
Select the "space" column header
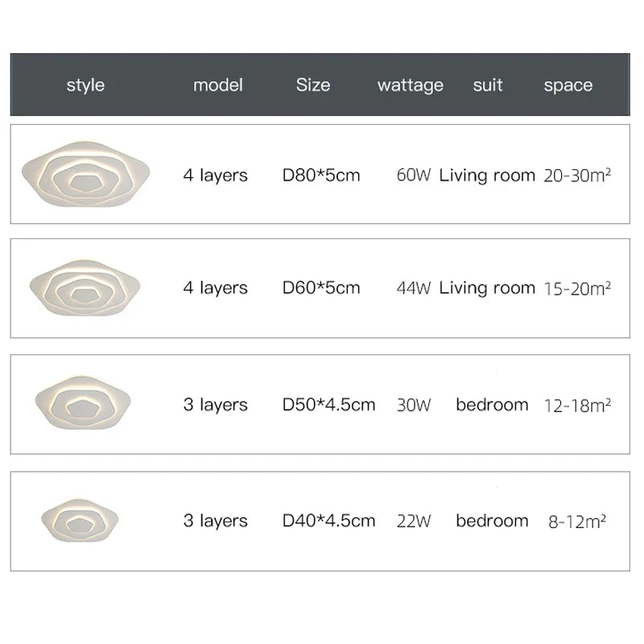point(568,85)
